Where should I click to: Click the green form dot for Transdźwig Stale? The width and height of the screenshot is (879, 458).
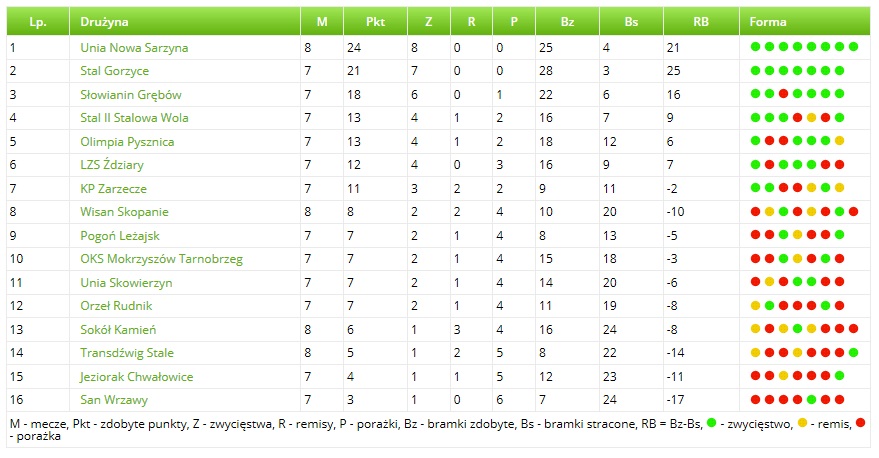[854, 353]
